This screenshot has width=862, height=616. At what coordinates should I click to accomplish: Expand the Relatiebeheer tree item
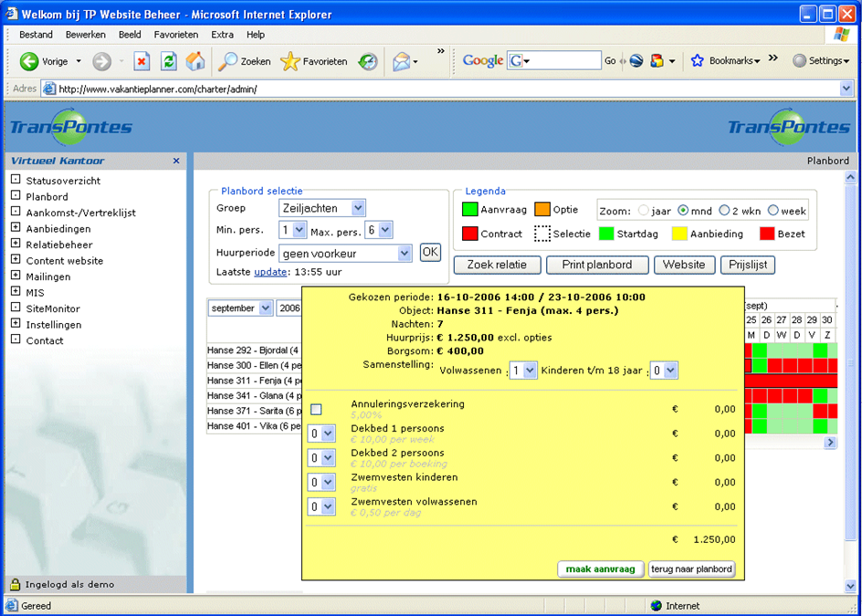[16, 245]
